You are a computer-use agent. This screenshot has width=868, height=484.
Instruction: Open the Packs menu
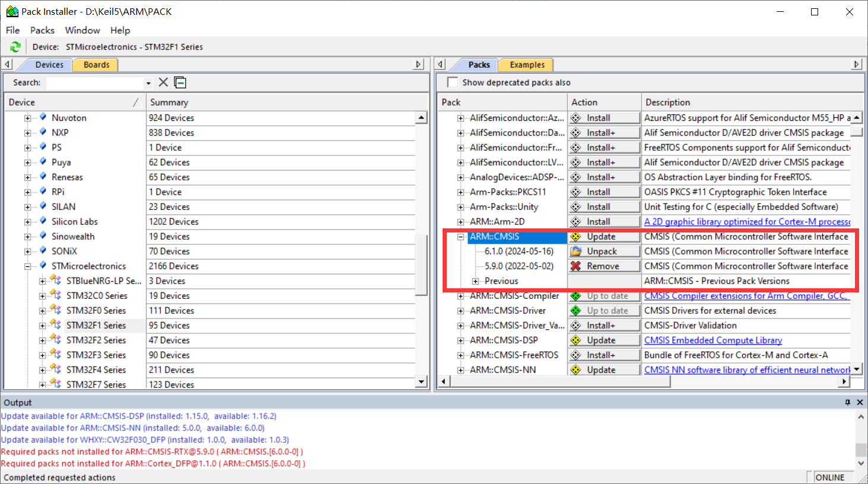42,30
